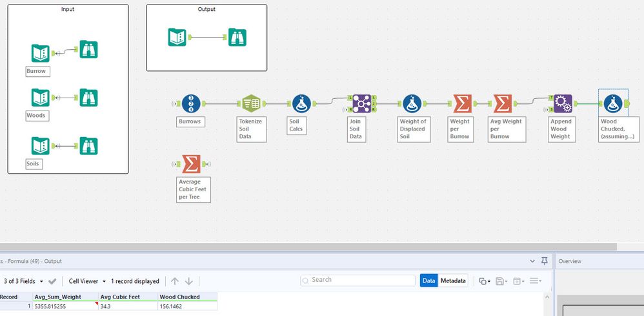Click the Burrow annotation label
The image size is (644, 316).
tap(37, 71)
